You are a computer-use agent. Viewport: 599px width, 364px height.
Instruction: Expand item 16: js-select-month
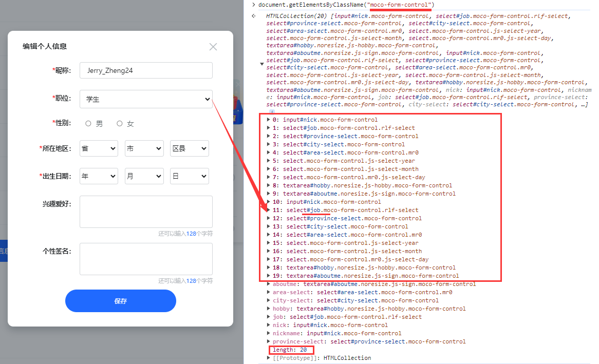coord(268,251)
